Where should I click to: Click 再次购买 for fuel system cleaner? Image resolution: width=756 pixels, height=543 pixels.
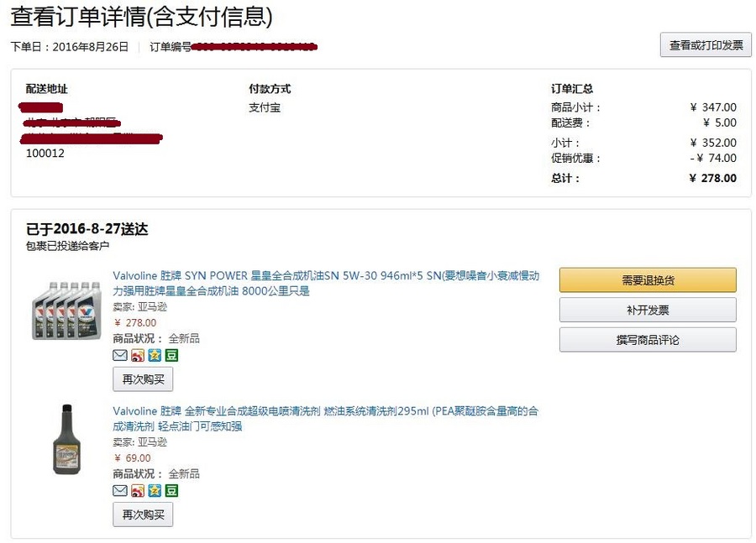pos(143,515)
